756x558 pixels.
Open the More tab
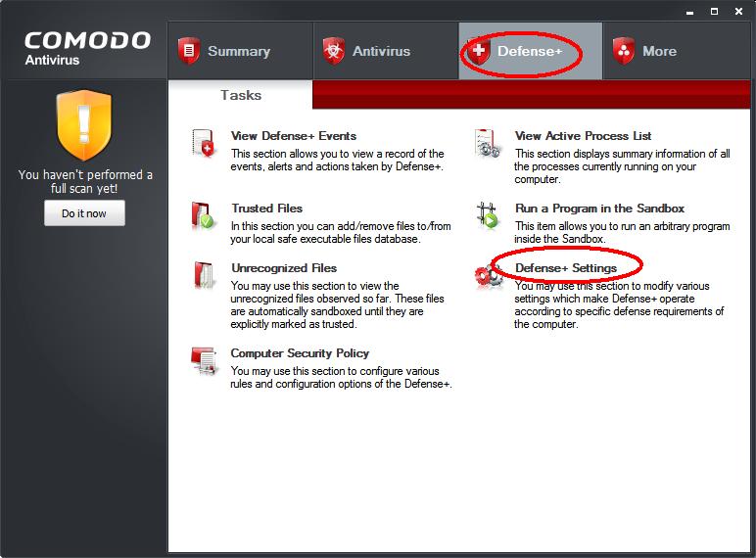(x=645, y=52)
